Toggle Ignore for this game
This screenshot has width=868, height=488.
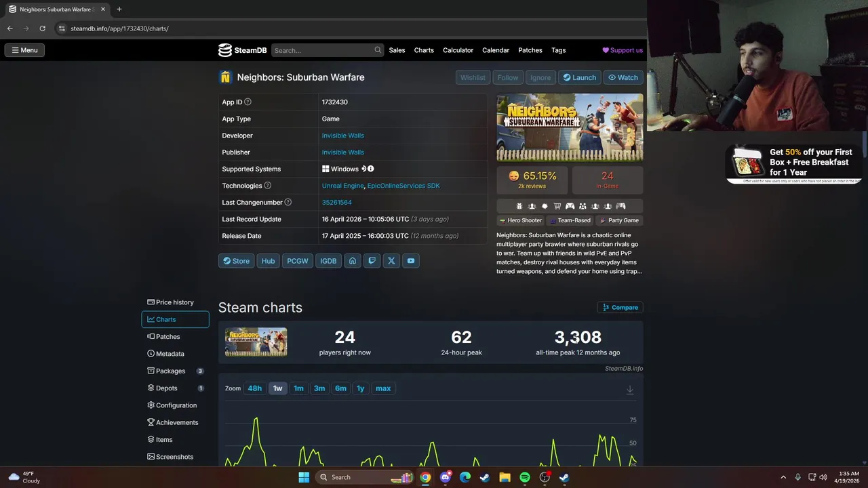(x=540, y=77)
